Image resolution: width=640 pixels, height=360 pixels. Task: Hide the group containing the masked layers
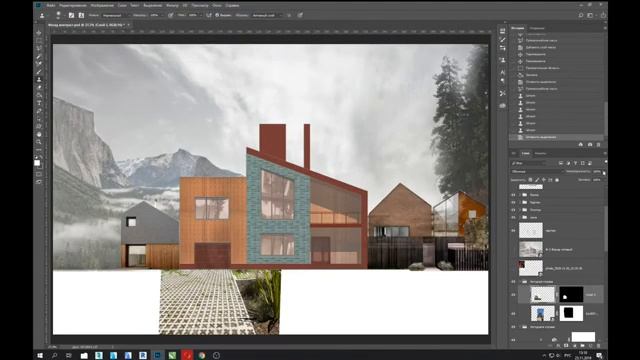click(513, 282)
